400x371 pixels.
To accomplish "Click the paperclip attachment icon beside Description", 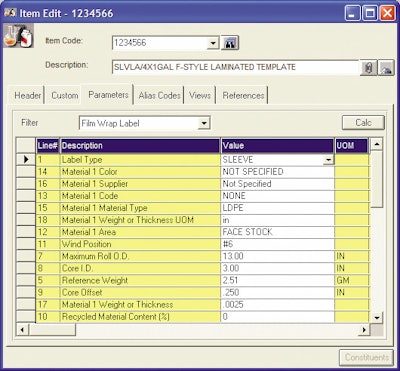I will 369,68.
